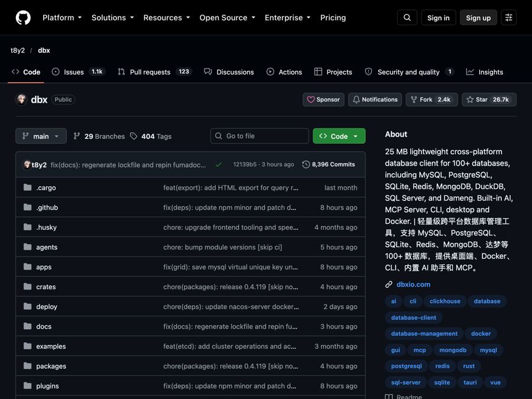Open the "feat(etcd): add cluster operations" commit message

[x=230, y=346]
